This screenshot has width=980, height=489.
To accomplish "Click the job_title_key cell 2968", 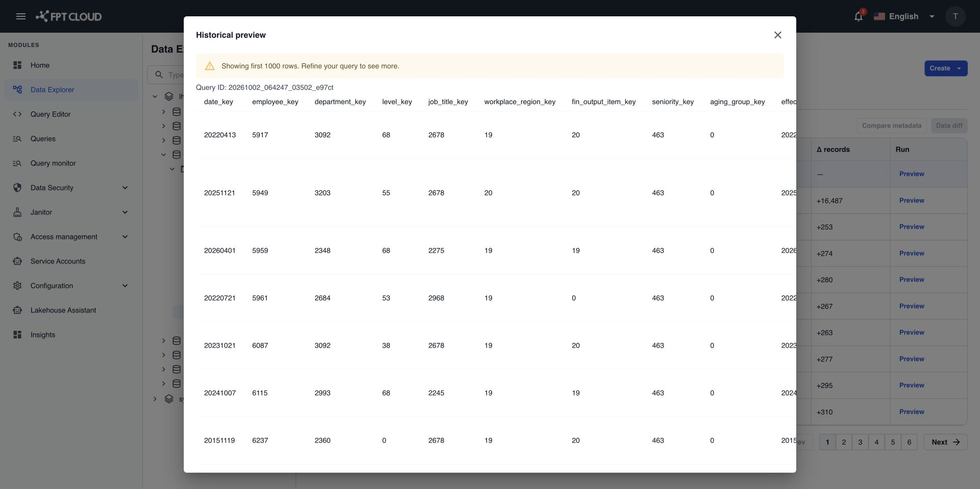I will [436, 298].
